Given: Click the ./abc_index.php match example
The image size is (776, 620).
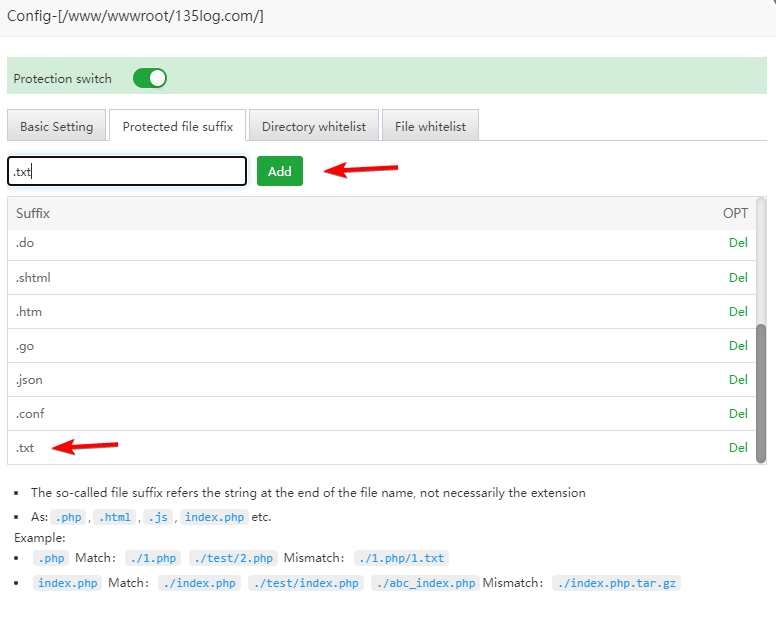Looking at the screenshot, I should point(425,583).
